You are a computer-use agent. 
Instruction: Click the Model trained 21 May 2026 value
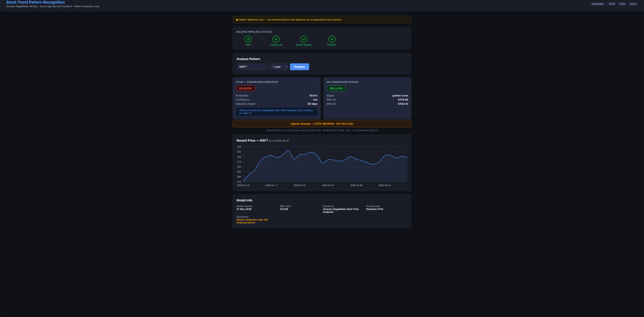pyautogui.click(x=244, y=209)
